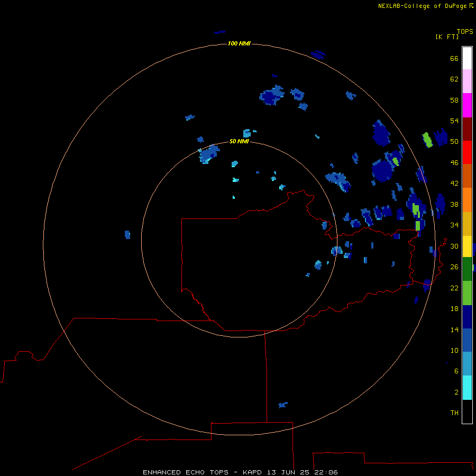Click the cyan 10 kft legend swatch
The height and width of the screenshot is (476, 476).
click(x=467, y=388)
